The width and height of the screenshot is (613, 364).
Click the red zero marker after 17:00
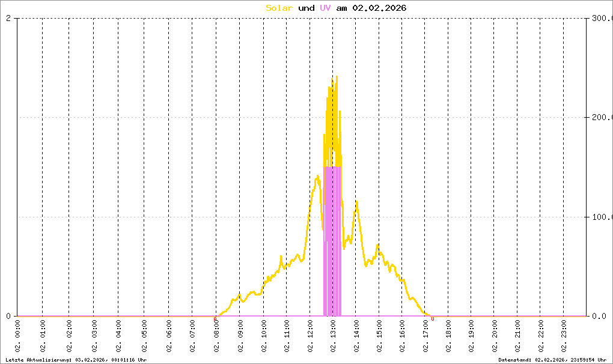pos(433,318)
